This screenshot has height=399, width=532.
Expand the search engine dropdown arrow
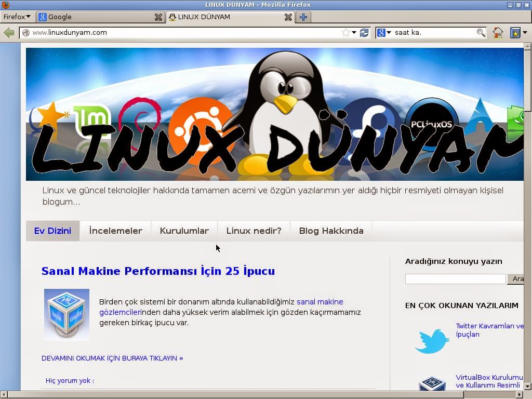coord(388,32)
